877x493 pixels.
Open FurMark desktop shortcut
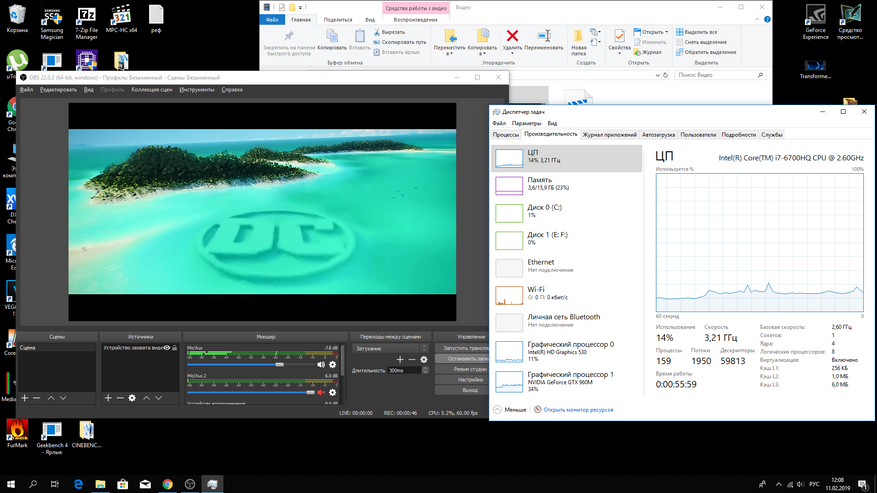coord(17,434)
